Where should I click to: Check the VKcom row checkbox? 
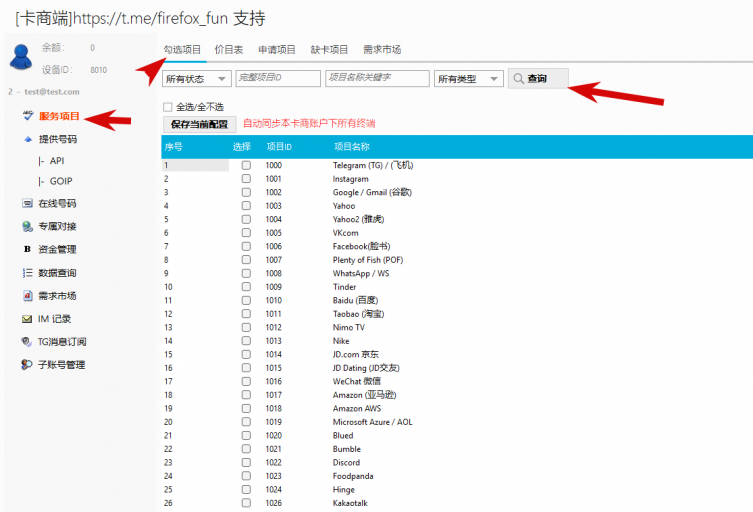(x=246, y=232)
